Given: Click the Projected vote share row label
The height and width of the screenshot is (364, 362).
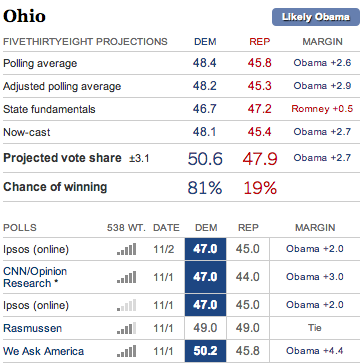Looking at the screenshot, I should tap(62, 158).
